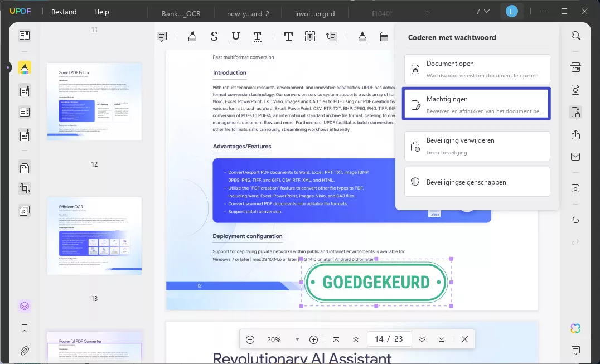Open the share file icon

(x=575, y=134)
